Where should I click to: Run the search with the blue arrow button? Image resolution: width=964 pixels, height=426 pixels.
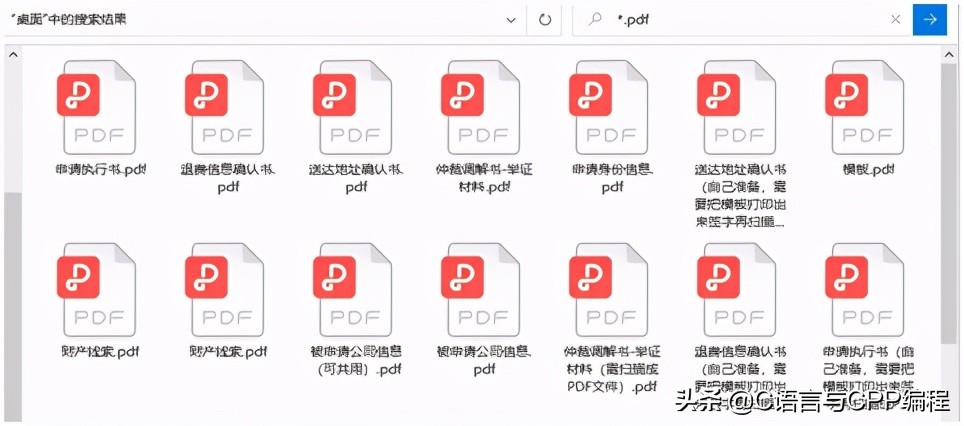pos(930,20)
